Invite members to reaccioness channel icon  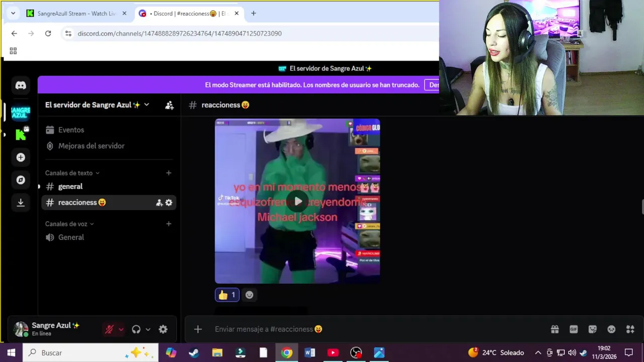tap(159, 202)
